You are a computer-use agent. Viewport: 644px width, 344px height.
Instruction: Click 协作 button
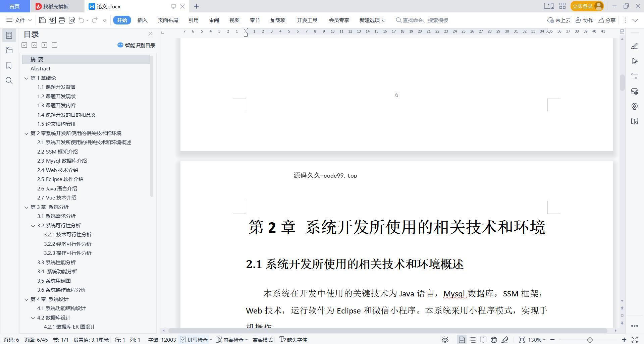[x=584, y=20]
